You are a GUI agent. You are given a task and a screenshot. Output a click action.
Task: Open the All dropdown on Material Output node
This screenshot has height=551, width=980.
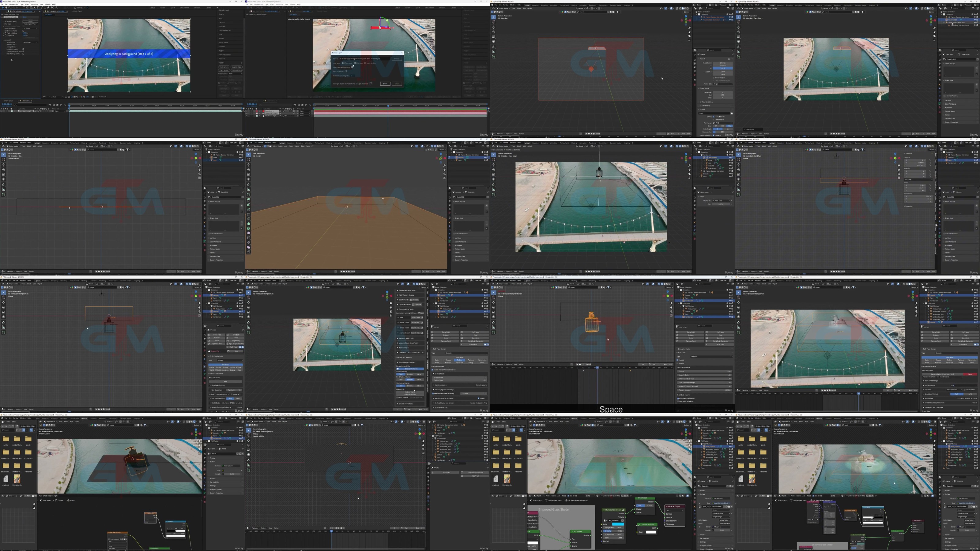coord(675,511)
